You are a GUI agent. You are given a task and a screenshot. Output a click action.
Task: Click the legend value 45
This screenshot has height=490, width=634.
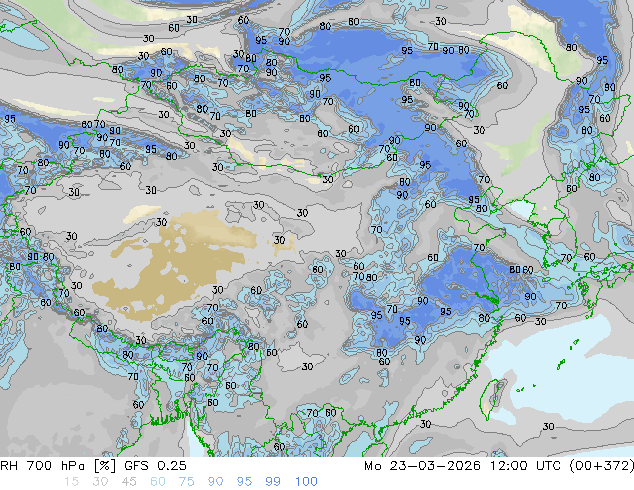129,482
